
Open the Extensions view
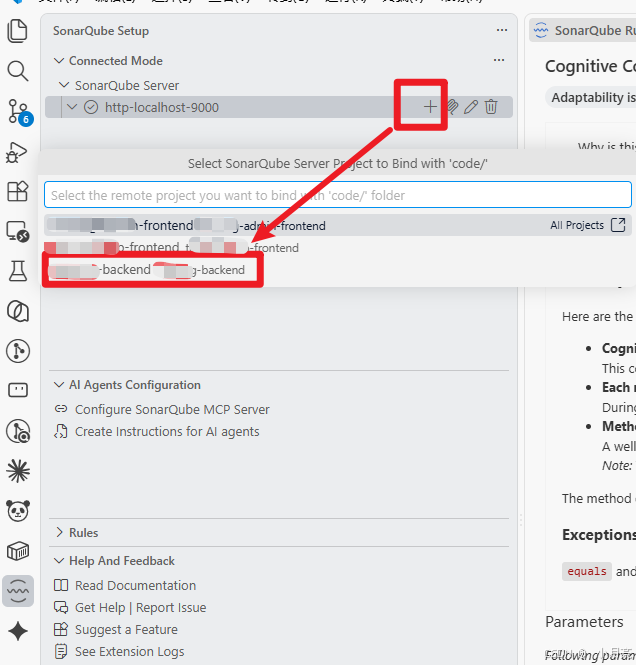pyautogui.click(x=17, y=191)
